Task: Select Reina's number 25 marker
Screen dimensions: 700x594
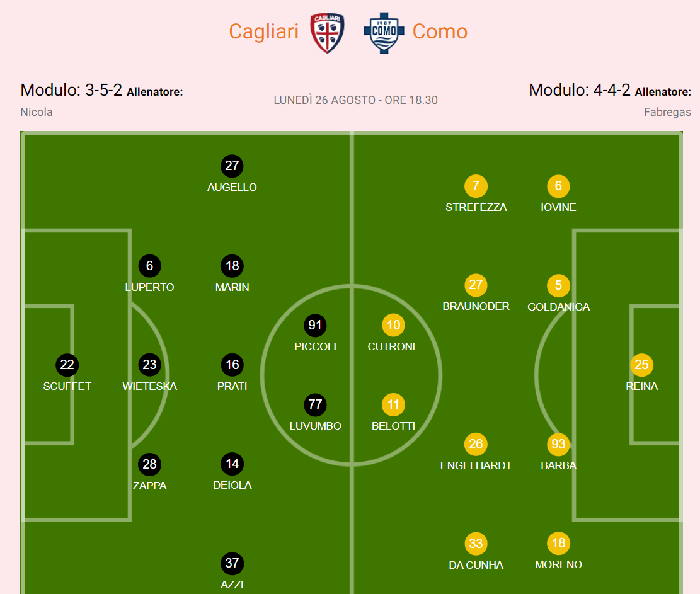Action: (x=641, y=365)
